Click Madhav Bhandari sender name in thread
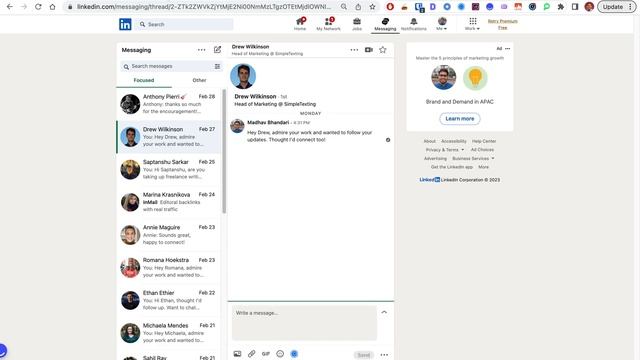The width and height of the screenshot is (640, 360). pos(268,122)
